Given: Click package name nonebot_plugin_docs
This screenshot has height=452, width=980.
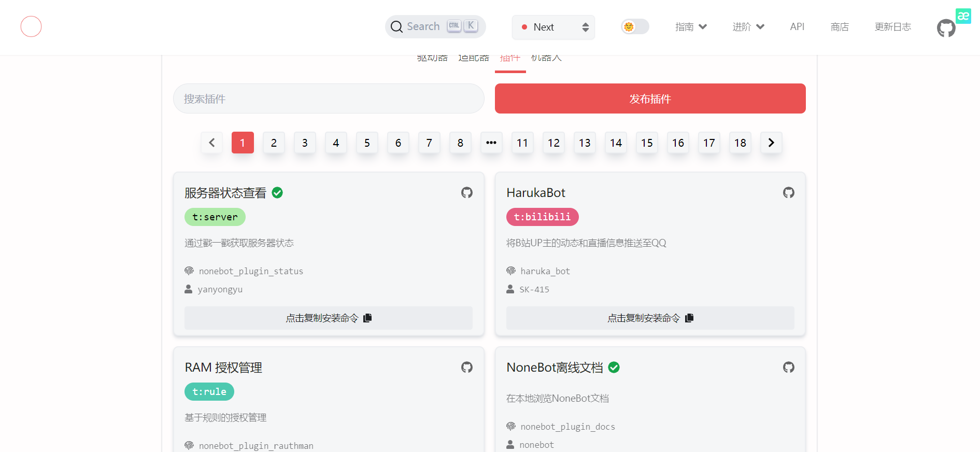Looking at the screenshot, I should point(567,427).
